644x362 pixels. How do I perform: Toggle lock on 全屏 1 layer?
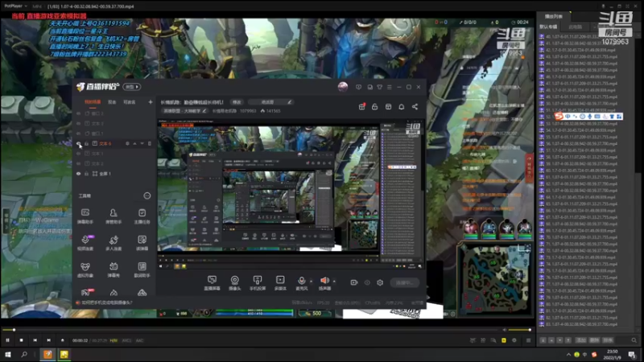point(87,174)
